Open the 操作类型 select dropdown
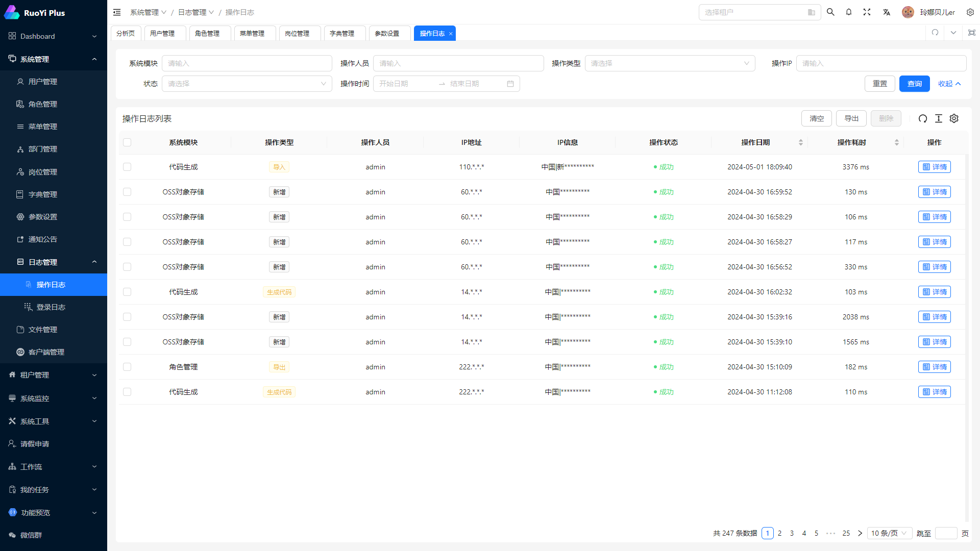The width and height of the screenshot is (980, 551). 670,63
